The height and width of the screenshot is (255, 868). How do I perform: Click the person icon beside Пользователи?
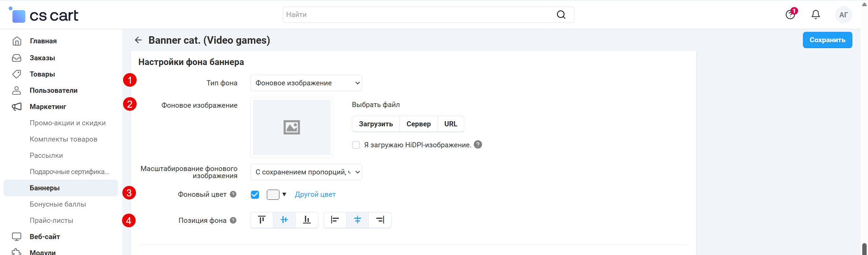pos(17,90)
